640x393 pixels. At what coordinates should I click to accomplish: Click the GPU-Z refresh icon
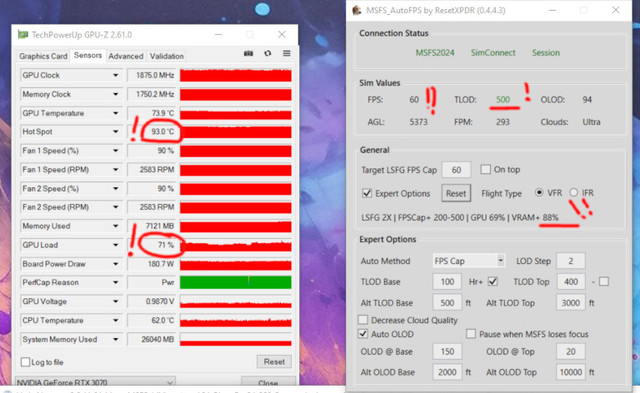(x=268, y=53)
